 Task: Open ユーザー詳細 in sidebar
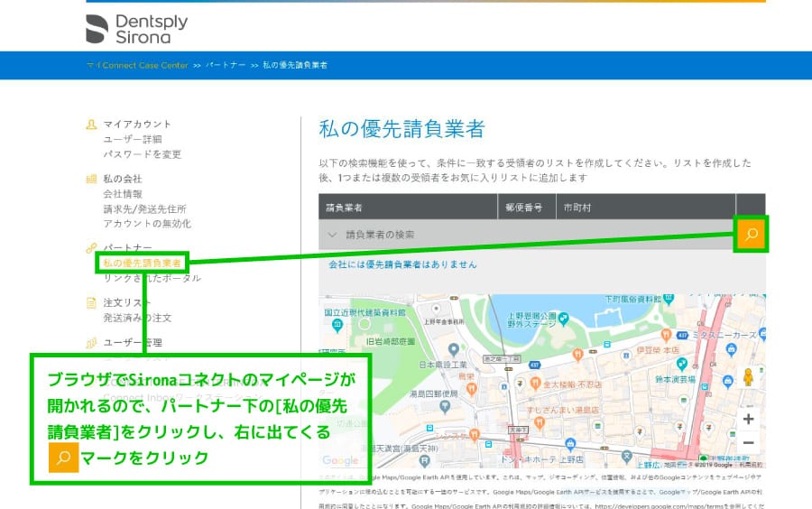133,139
